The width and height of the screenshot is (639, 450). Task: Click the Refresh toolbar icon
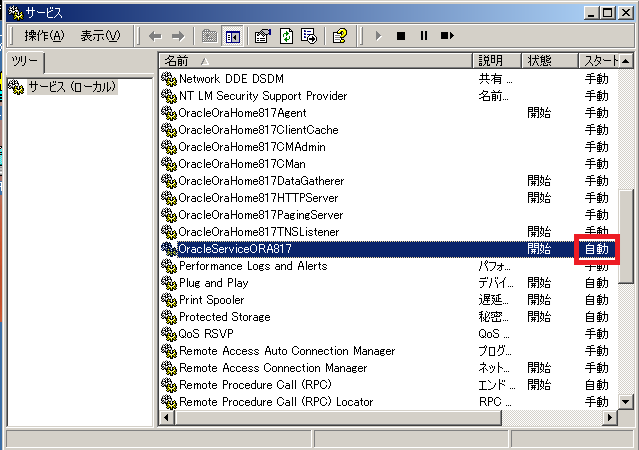[x=286, y=36]
